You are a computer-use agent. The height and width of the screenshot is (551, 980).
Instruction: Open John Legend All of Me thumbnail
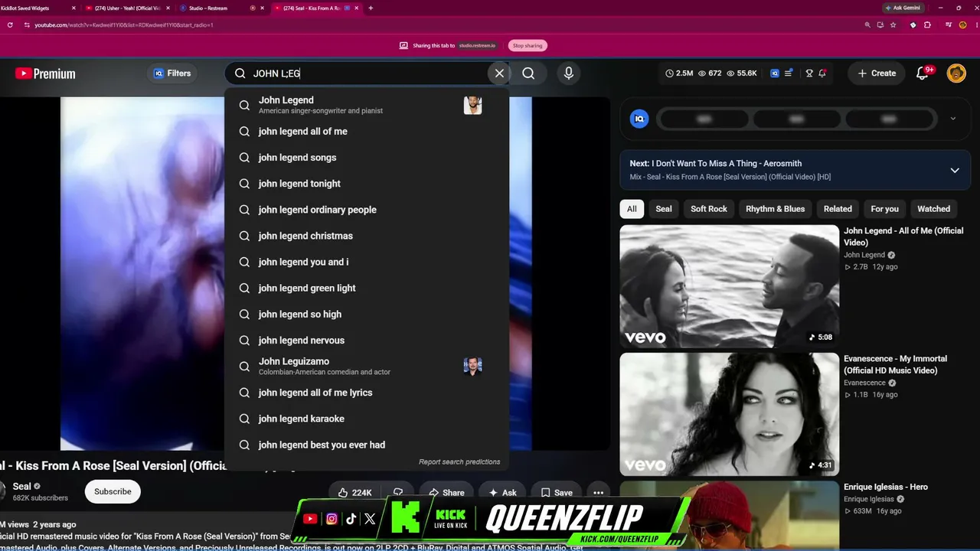click(x=729, y=286)
